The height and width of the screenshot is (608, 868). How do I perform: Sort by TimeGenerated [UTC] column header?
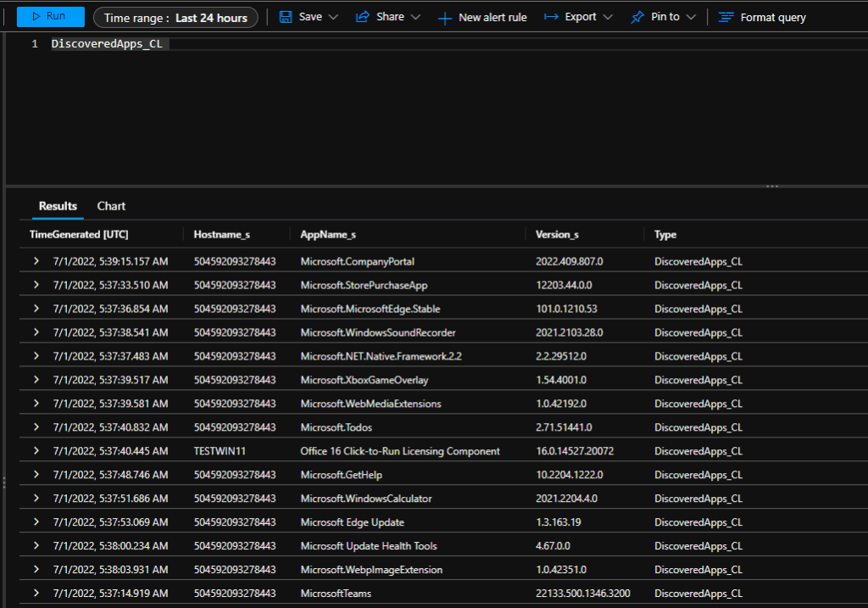point(79,234)
